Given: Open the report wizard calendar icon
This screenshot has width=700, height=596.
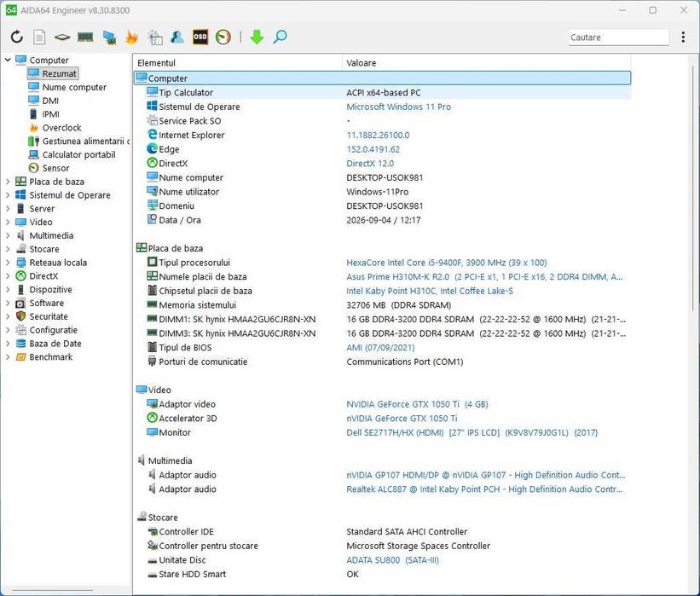Looking at the screenshot, I should click(x=155, y=37).
